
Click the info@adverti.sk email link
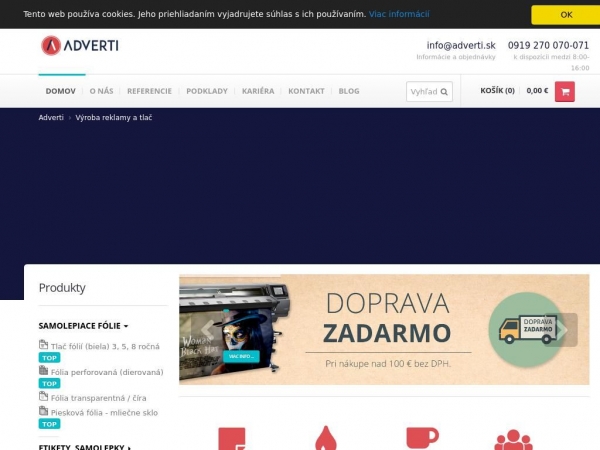pos(461,45)
